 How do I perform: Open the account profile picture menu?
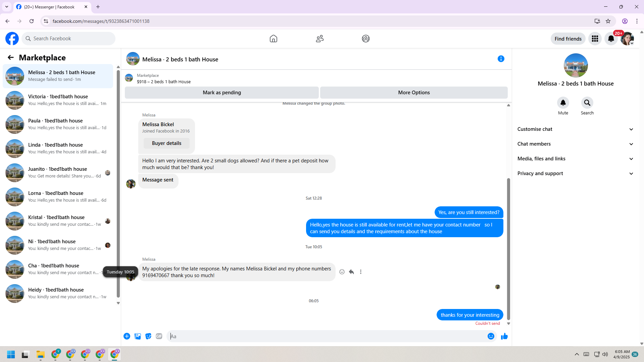coord(627,39)
